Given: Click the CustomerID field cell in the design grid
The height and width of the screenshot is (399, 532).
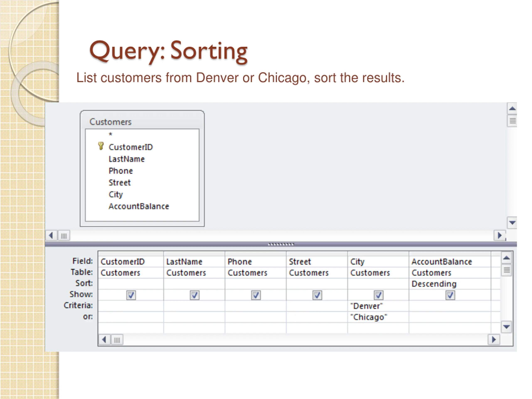Looking at the screenshot, I should point(131,262).
